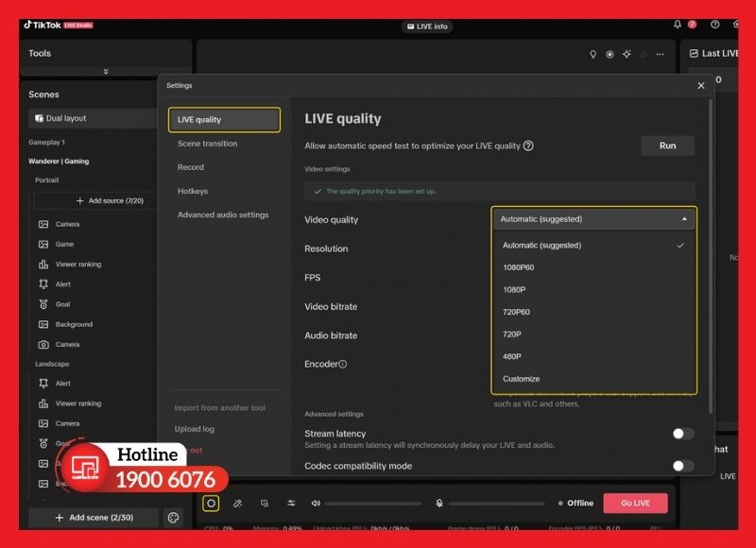Screen dimensions: 756x548
Task: Start streaming with Go LIVE button
Action: tap(635, 504)
